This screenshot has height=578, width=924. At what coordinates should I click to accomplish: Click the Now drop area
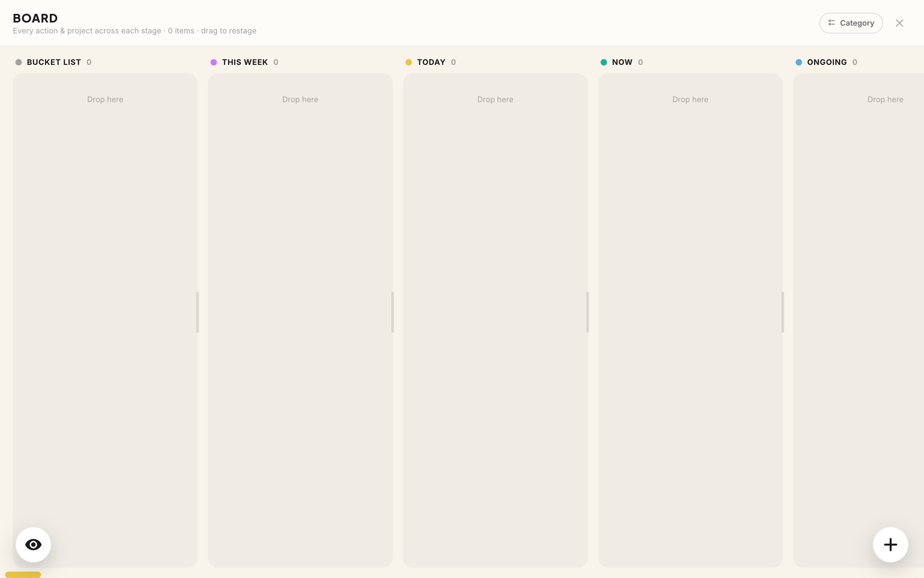pyautogui.click(x=690, y=321)
